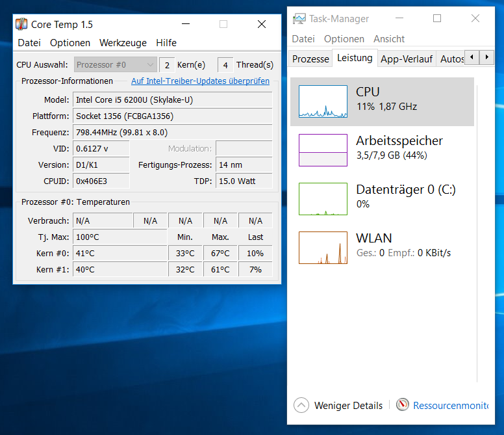This screenshot has width=504, height=435.
Task: Click the Plattform field Socket 1356
Action: point(173,116)
